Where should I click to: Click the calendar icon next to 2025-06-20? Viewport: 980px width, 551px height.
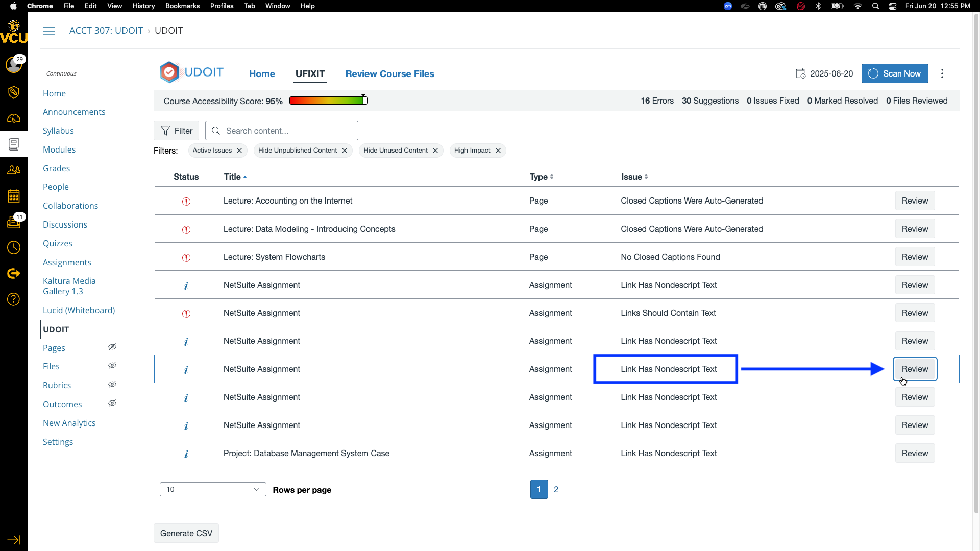(800, 74)
